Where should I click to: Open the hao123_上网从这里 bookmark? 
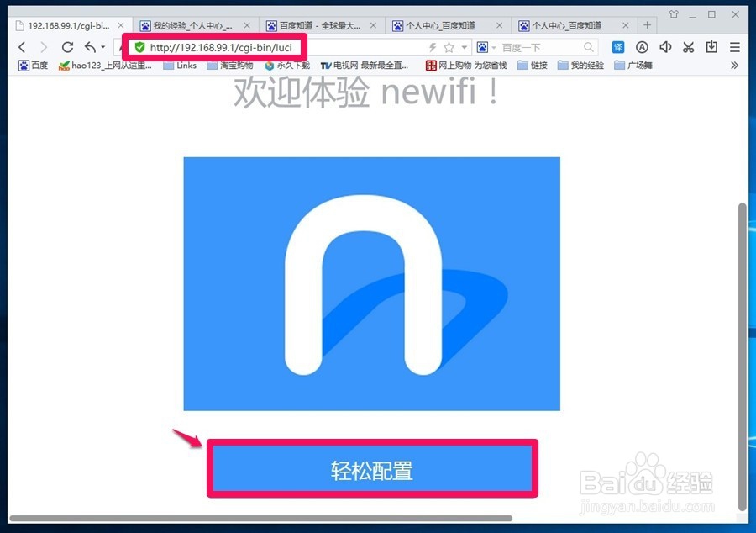pos(105,66)
